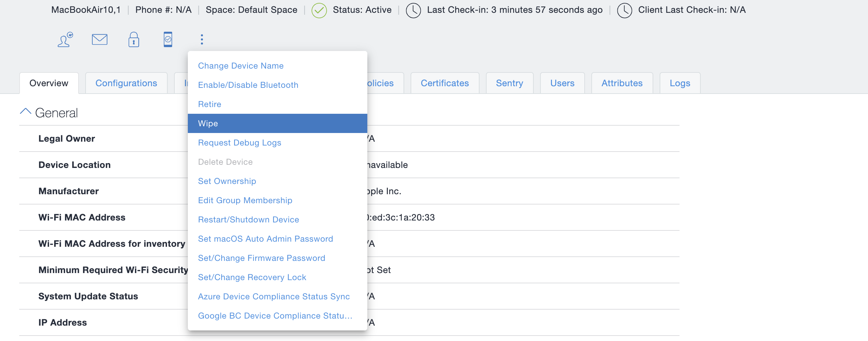
Task: Click the send message envelope icon
Action: tap(99, 39)
